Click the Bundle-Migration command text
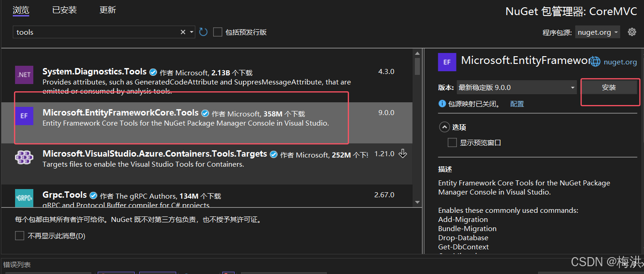Image resolution: width=644 pixels, height=274 pixels. pos(467,228)
